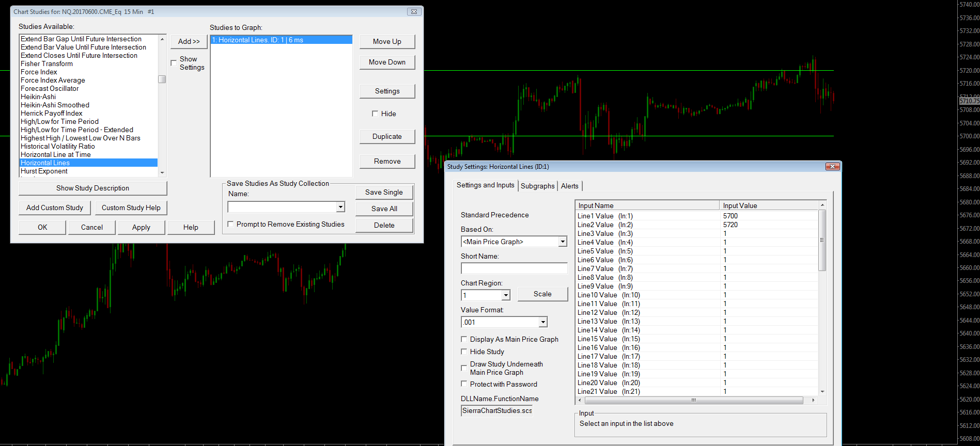The image size is (980, 446).
Task: Enable Protect with Password option
Action: point(464,384)
